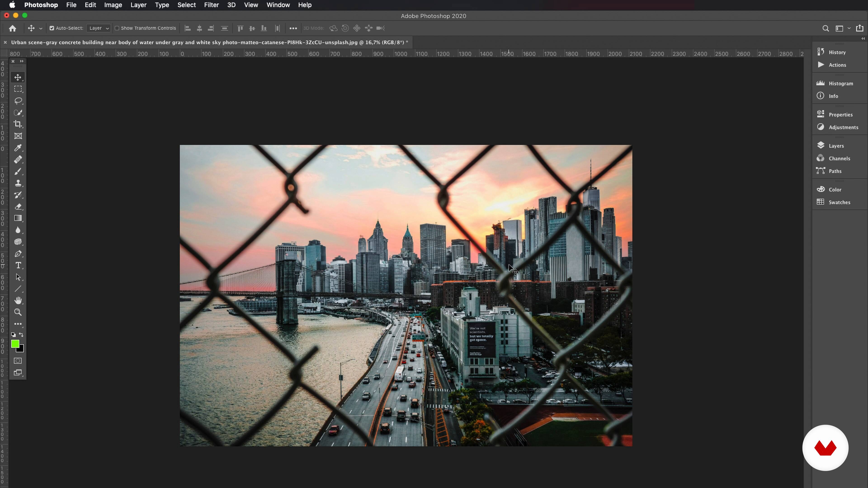Viewport: 868px width, 488px height.
Task: Align left edges icon in options bar
Action: pyautogui.click(x=188, y=28)
